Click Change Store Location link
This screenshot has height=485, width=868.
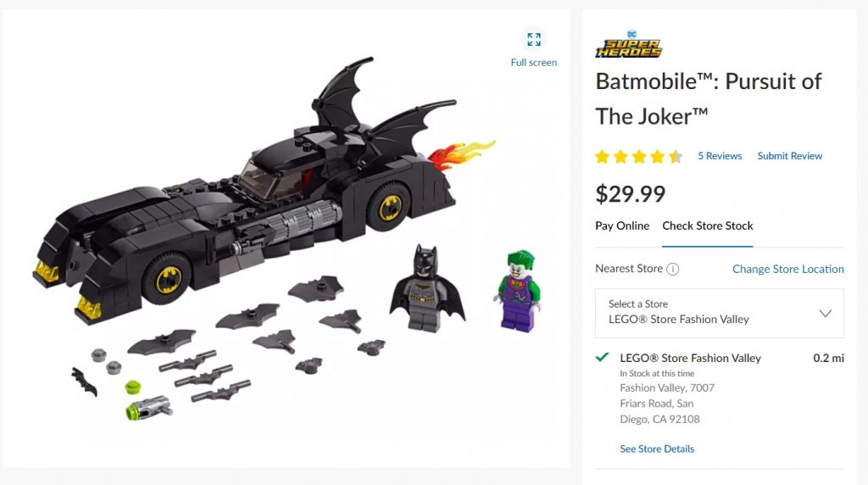tap(787, 269)
